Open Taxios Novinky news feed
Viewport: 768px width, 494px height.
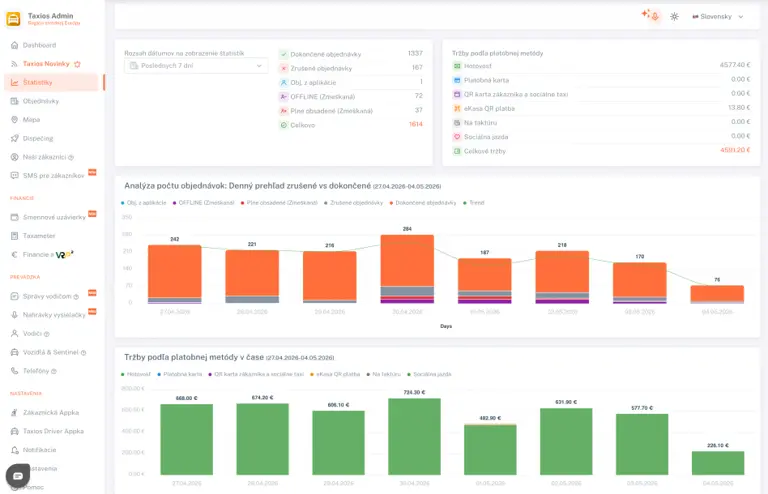pos(46,64)
